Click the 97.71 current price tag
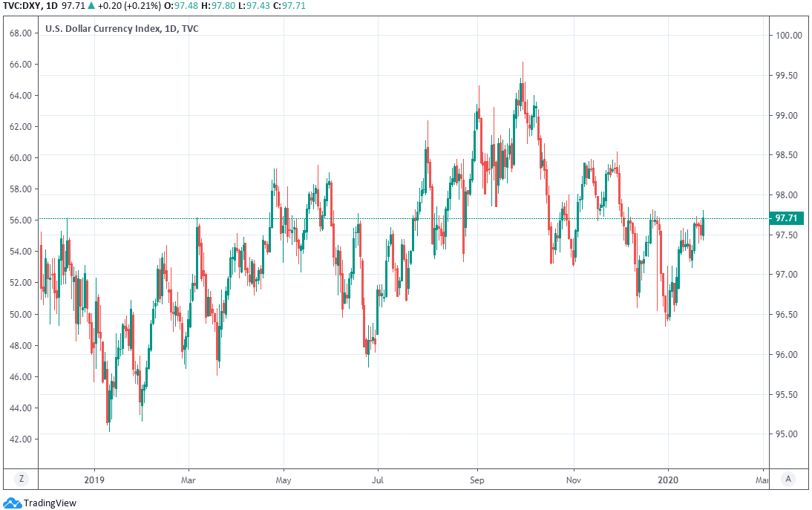The image size is (812, 510). tap(785, 218)
